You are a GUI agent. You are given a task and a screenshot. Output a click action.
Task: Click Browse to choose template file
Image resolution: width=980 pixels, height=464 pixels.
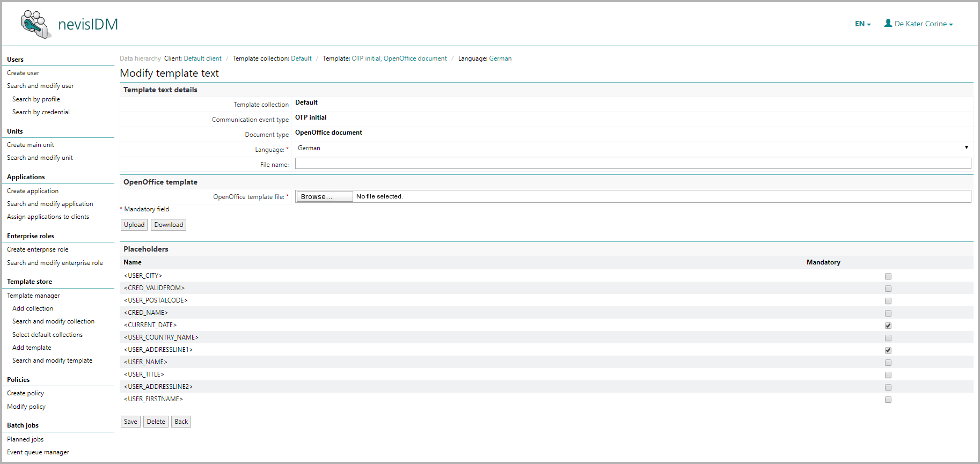pyautogui.click(x=324, y=197)
